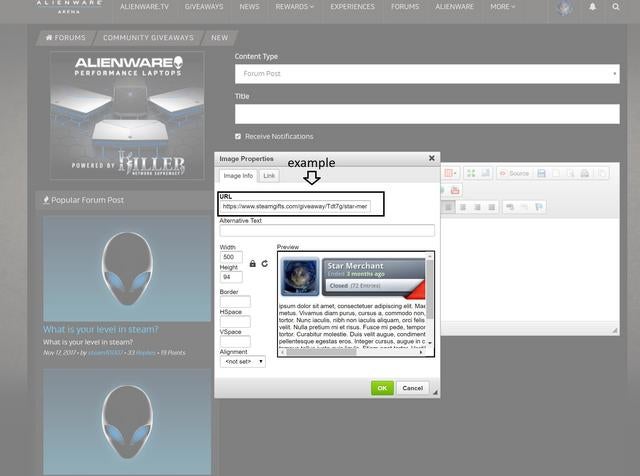640x476 pixels.
Task: Click the Star Merchant giveaway preview image
Action: pos(353,277)
